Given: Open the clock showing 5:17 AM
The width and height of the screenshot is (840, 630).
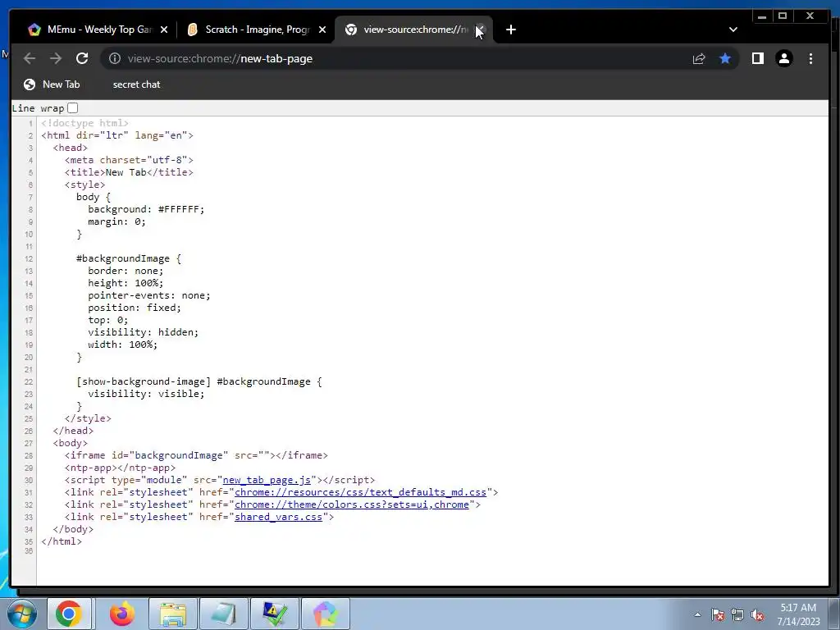Looking at the screenshot, I should [x=797, y=614].
